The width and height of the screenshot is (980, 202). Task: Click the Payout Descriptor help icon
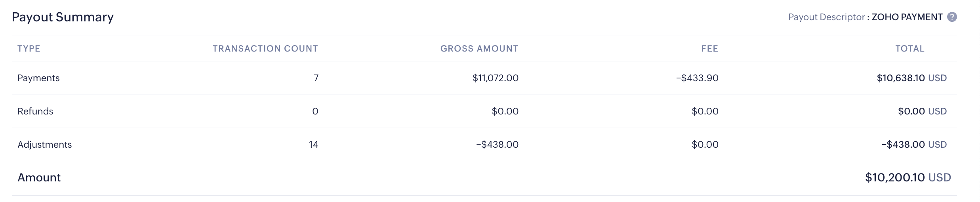(x=952, y=17)
